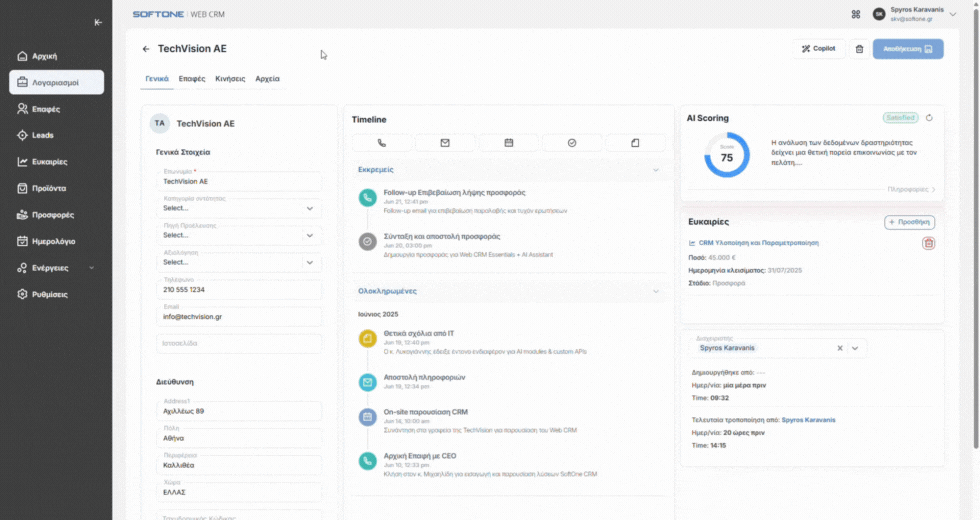The width and height of the screenshot is (980, 520).
Task: Collapse the left sidebar with the arrow icon
Action: point(97,22)
